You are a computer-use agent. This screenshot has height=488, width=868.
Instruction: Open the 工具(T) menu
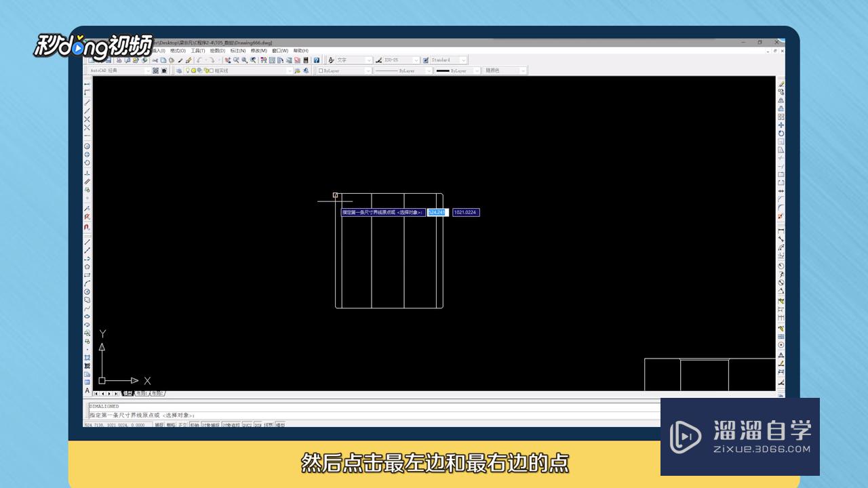pos(198,50)
